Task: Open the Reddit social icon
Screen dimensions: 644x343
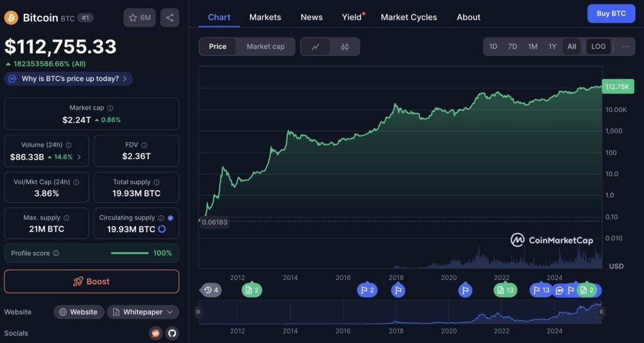Action: (x=156, y=333)
